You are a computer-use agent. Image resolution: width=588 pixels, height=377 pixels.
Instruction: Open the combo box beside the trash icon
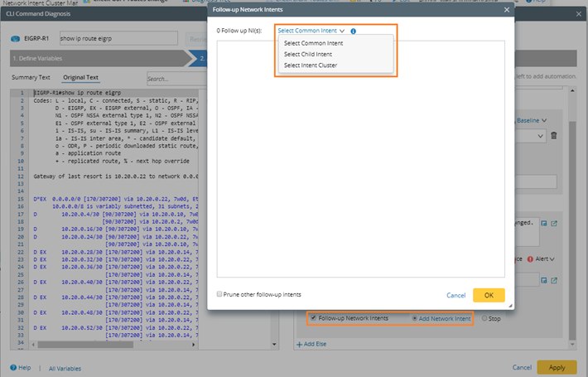tap(531, 136)
